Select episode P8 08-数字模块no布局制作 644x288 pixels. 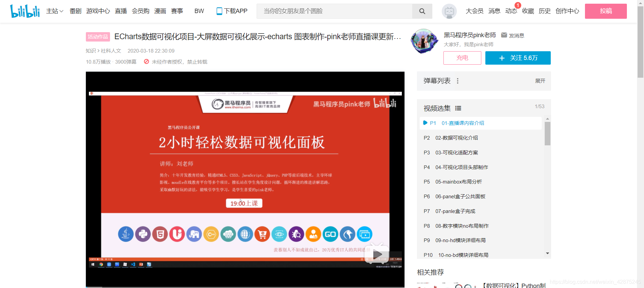coord(480,226)
